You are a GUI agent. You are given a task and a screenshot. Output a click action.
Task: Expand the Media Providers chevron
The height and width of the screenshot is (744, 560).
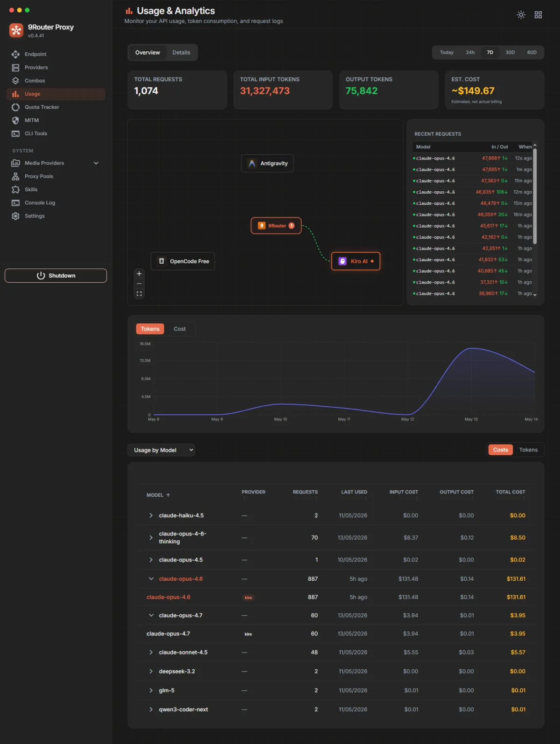point(96,163)
